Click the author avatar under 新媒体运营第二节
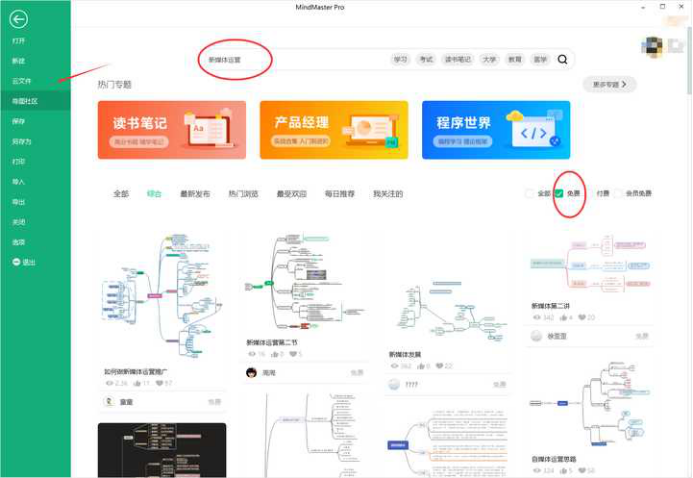The height and width of the screenshot is (478, 693). point(251,372)
